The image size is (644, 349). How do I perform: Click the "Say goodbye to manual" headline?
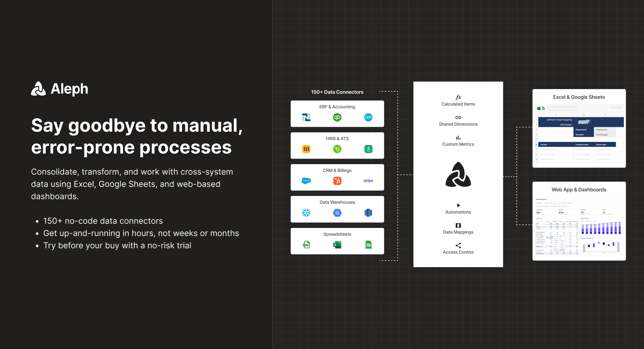click(x=137, y=136)
